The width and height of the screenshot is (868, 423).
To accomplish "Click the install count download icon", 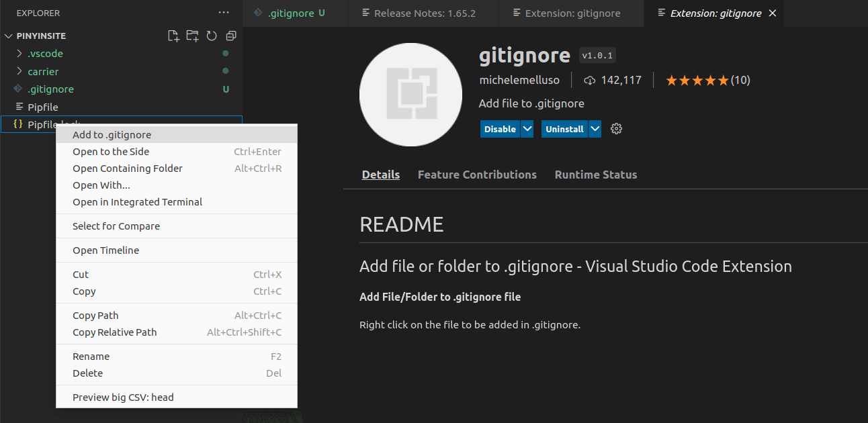I will coord(590,81).
